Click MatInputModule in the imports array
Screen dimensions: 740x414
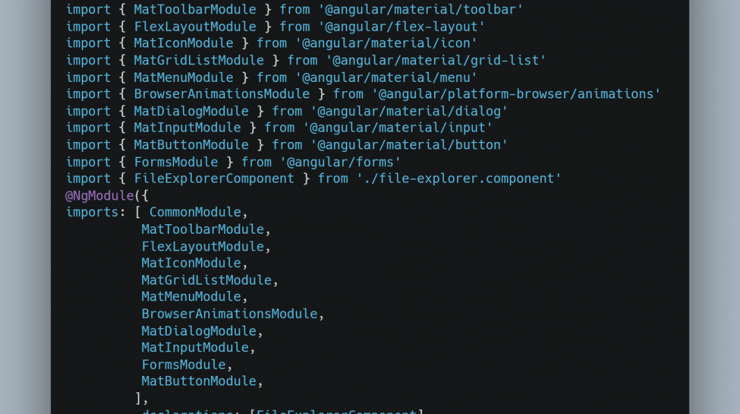pyautogui.click(x=195, y=347)
